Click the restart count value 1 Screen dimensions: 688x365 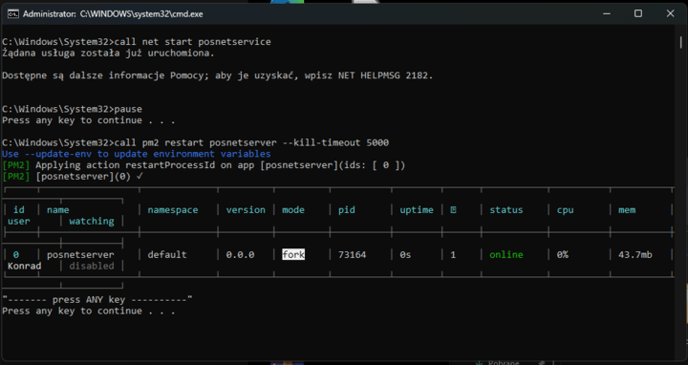point(453,254)
